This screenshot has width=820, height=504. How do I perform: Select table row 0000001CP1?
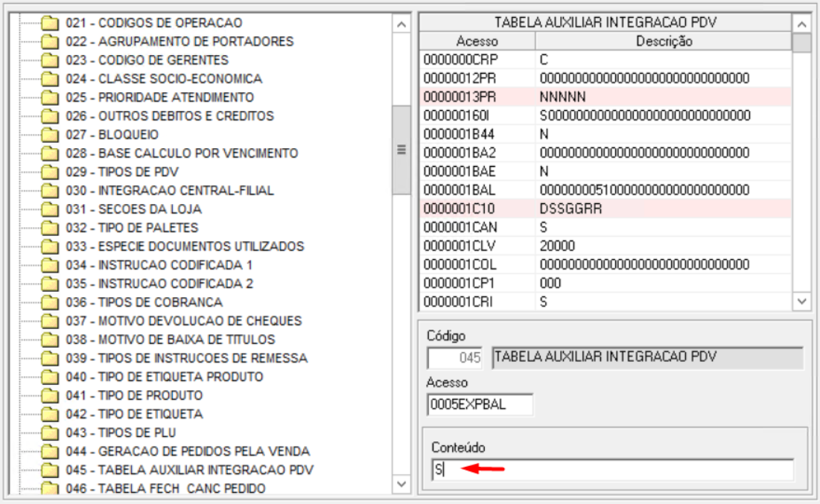coord(606,284)
